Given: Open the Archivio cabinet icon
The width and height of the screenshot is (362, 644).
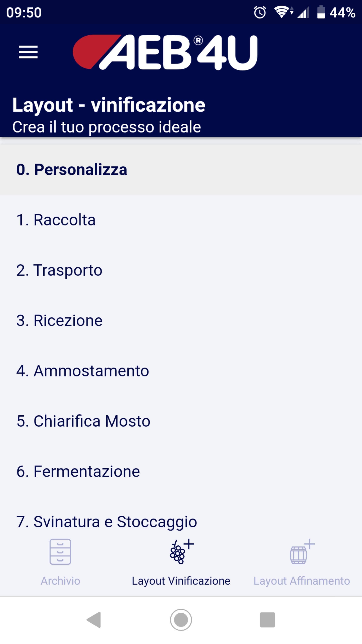Looking at the screenshot, I should pyautogui.click(x=60, y=552).
